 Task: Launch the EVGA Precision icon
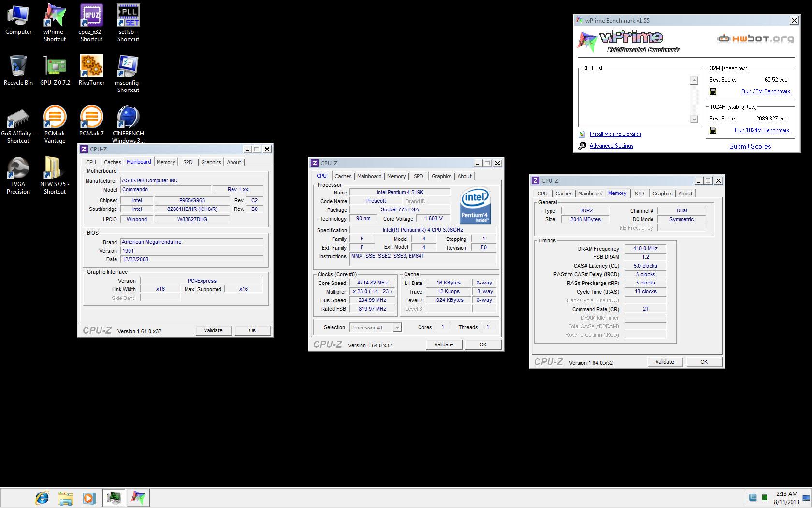(18, 175)
